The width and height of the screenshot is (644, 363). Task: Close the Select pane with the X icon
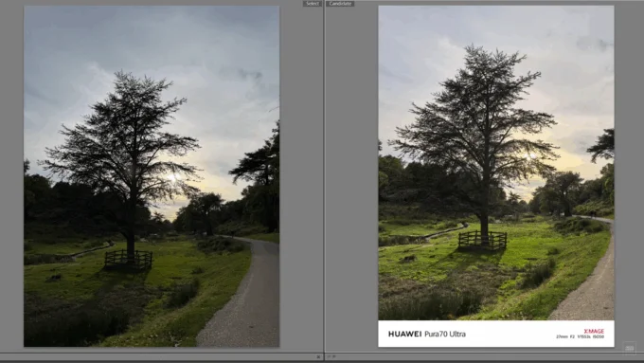pos(318,356)
